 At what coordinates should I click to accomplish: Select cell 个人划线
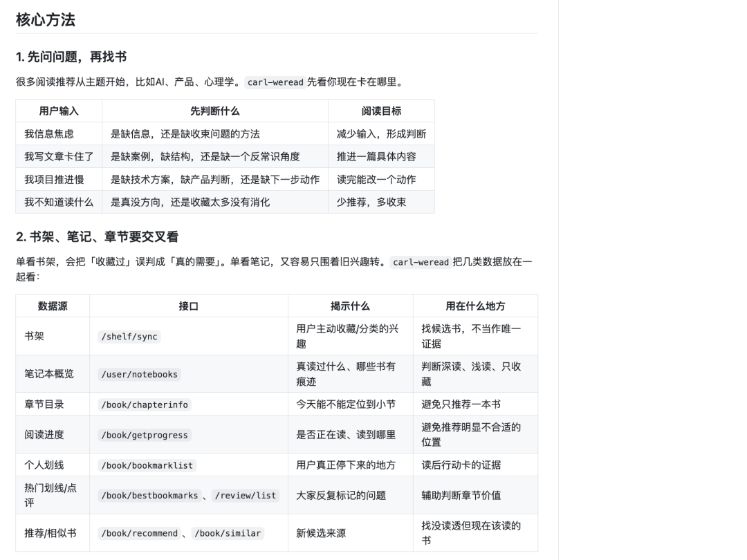pos(53,465)
